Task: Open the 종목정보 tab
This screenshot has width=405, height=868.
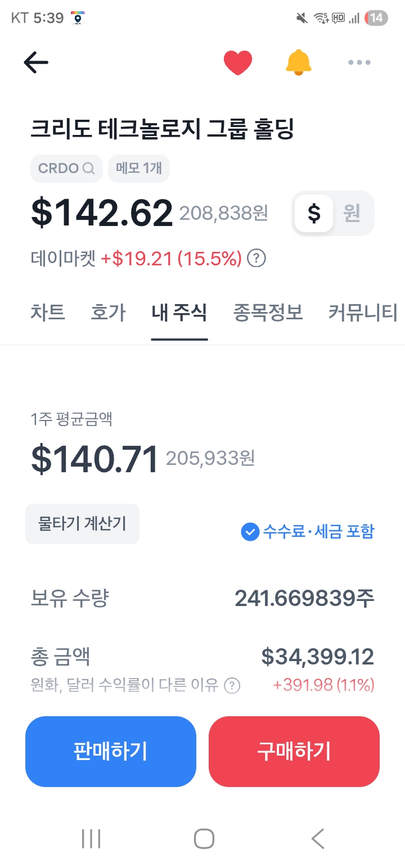Action: [268, 313]
